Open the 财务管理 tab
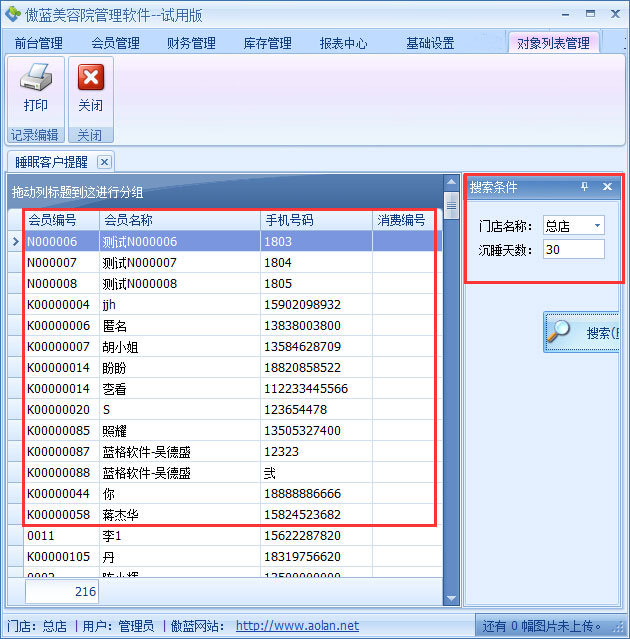Image resolution: width=630 pixels, height=639 pixels. click(x=191, y=43)
